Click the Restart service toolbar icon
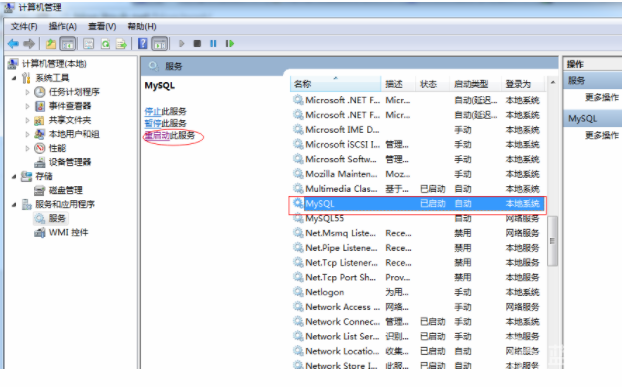 click(230, 44)
